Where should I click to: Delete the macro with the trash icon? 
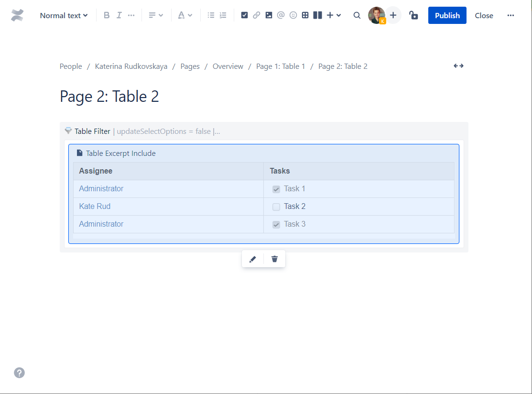(x=274, y=259)
